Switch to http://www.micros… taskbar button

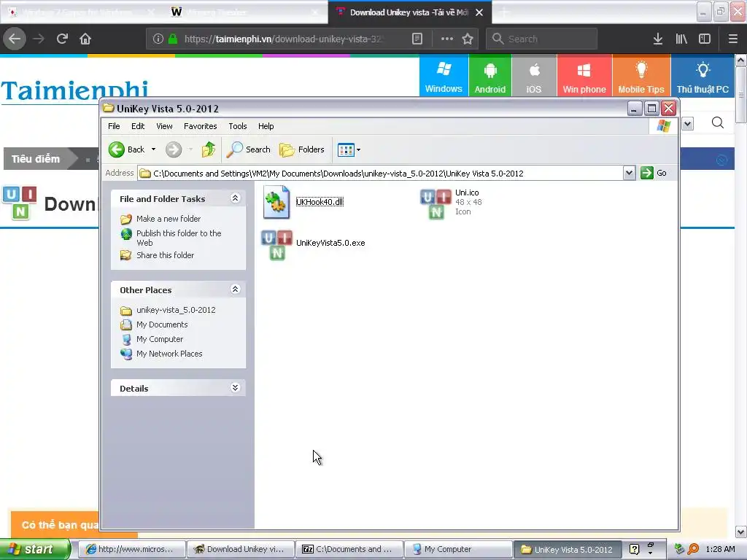click(x=131, y=549)
